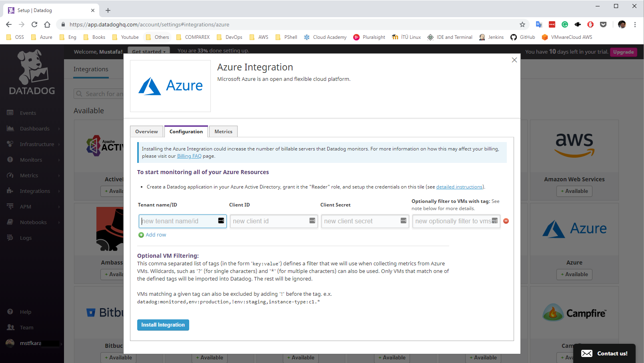The image size is (644, 363).
Task: Expand Integrations submenu arrow
Action: point(59,191)
